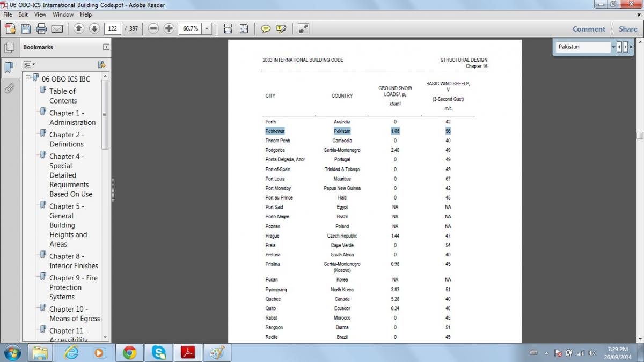Image resolution: width=644 pixels, height=362 pixels.
Task: Click the bookmarks panel scrollbar thumb
Action: click(105, 114)
